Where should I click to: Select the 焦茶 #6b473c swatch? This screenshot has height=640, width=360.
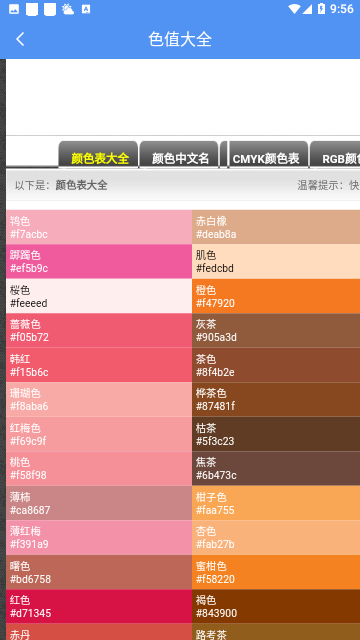pyautogui.click(x=276, y=469)
